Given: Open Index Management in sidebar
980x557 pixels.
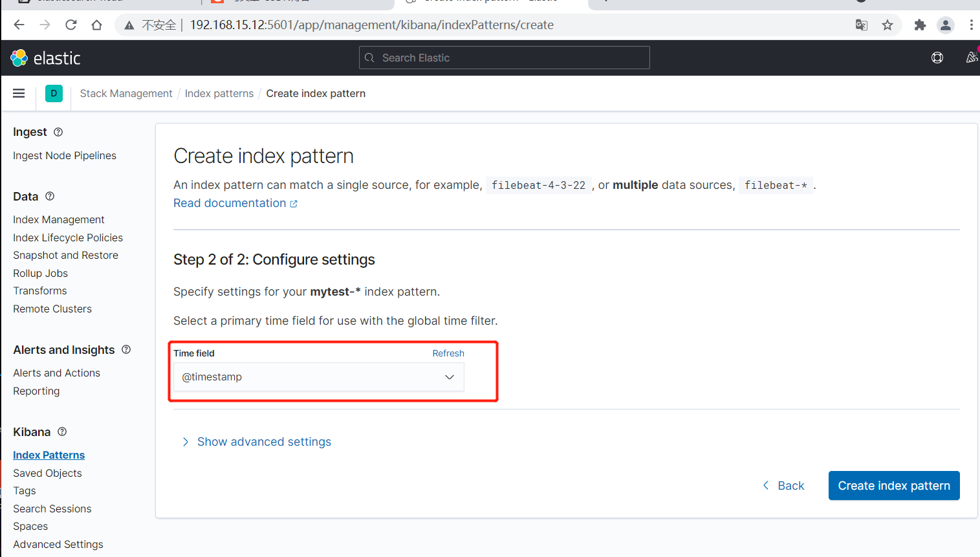Looking at the screenshot, I should 59,220.
